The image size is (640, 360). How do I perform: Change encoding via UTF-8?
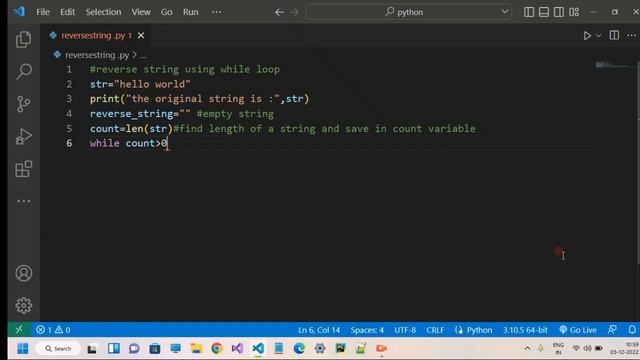click(405, 330)
